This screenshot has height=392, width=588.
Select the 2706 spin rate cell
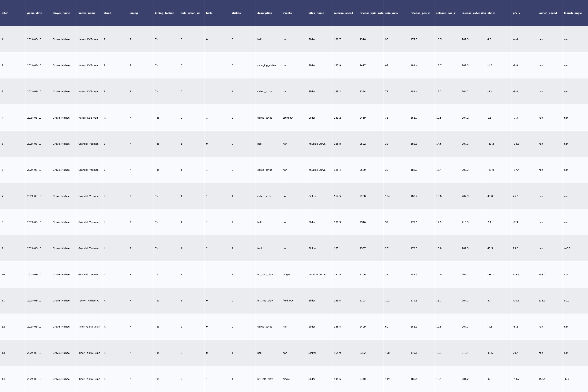(x=362, y=275)
